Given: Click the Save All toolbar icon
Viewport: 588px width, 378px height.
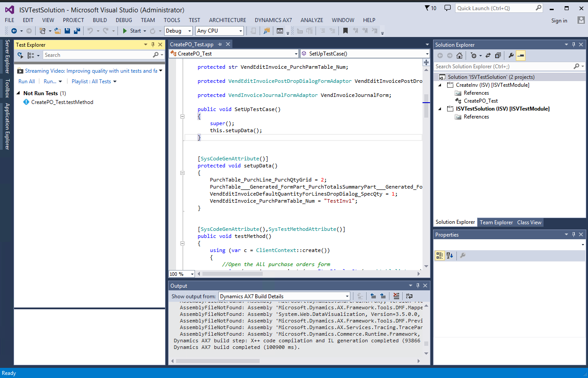Looking at the screenshot, I should pos(77,31).
